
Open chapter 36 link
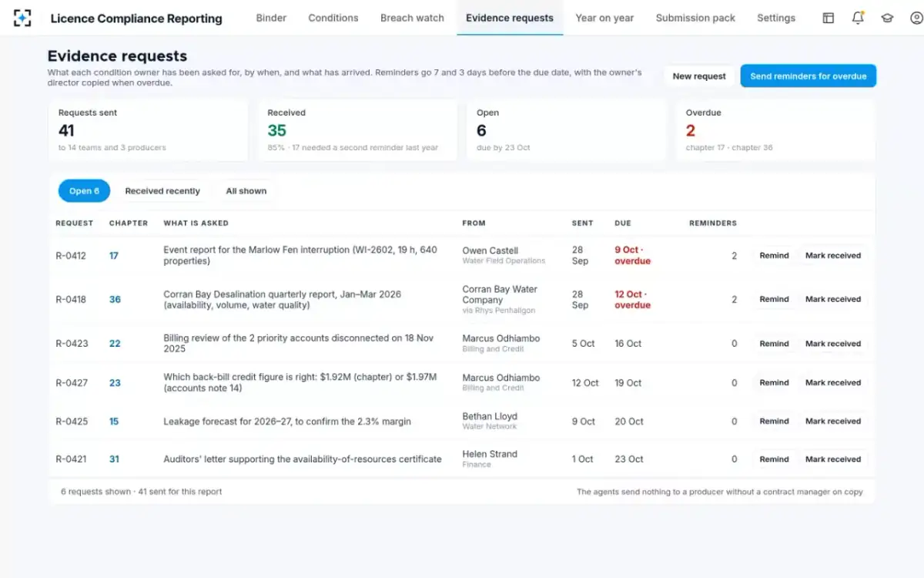pos(115,300)
